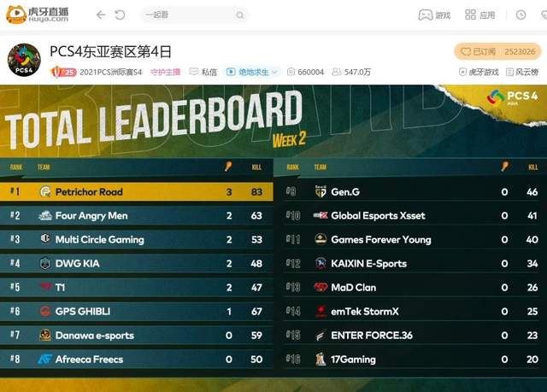Expand the 绝地求生 category dropdown

[x=252, y=72]
